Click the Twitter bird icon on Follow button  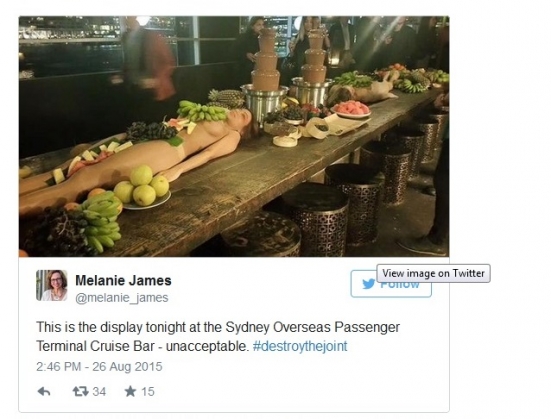tap(369, 284)
